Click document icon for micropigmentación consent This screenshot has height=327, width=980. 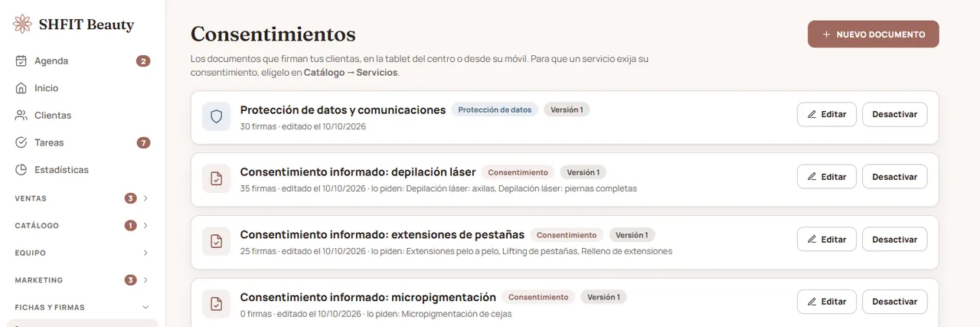217,304
